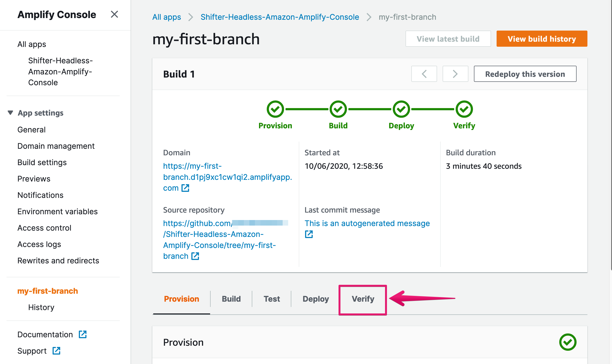Click the Deploy step label in pipeline
Screen dimensions: 612x364
point(401,126)
